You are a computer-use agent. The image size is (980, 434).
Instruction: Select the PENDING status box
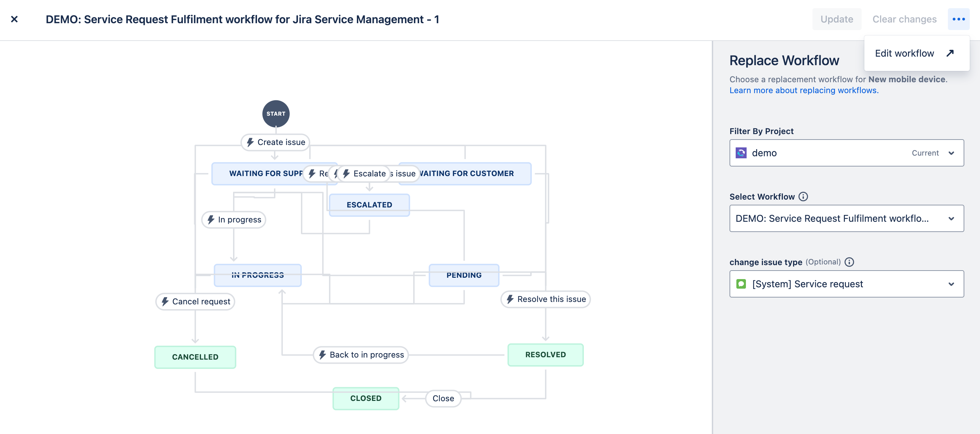(x=464, y=275)
